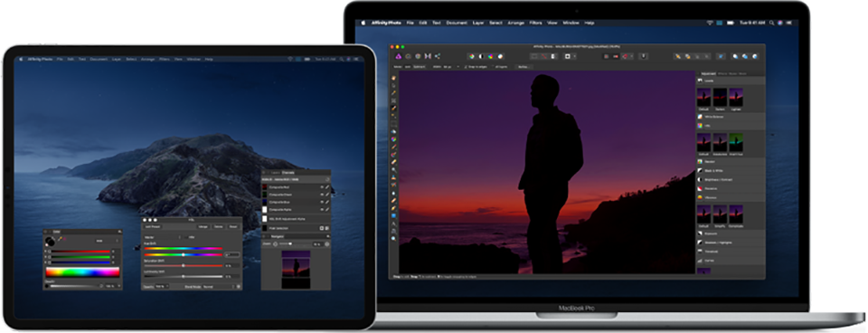Hide the Composite Green channel eye icon
Viewport: 868px width, 333px height.
tap(322, 195)
